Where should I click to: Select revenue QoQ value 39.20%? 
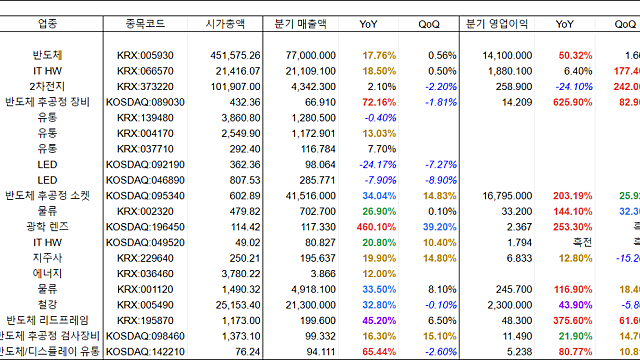coord(440,227)
